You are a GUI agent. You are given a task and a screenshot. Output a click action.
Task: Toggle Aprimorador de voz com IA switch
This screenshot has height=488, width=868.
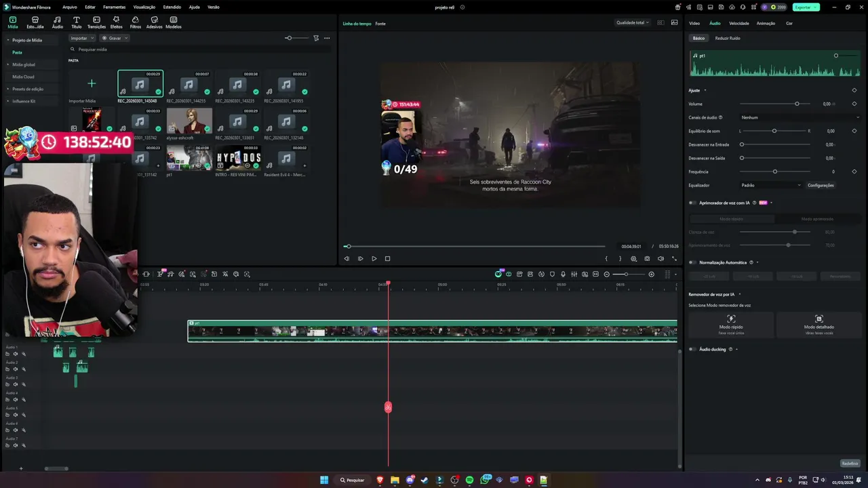point(693,203)
